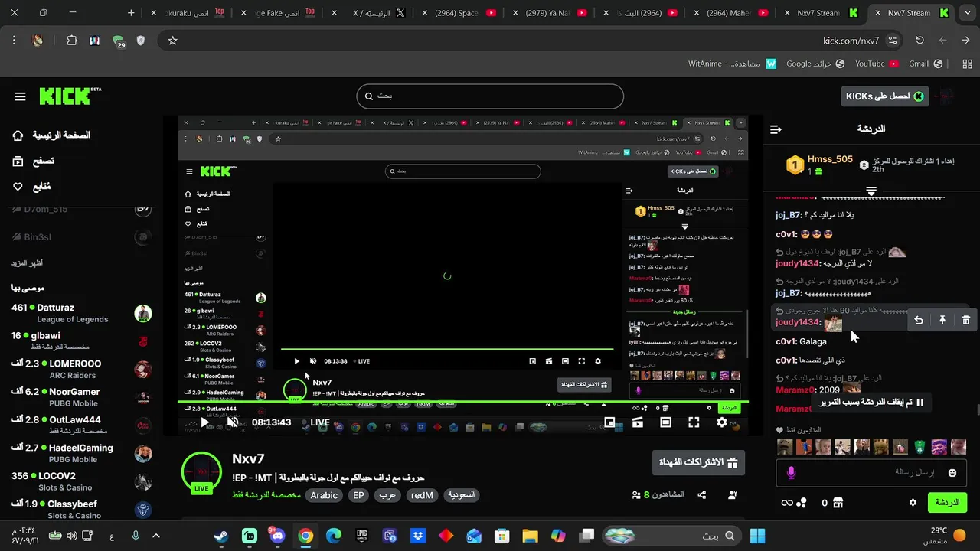Image resolution: width=980 pixels, height=551 pixels.
Task: Play the paused stream video
Action: (x=204, y=422)
